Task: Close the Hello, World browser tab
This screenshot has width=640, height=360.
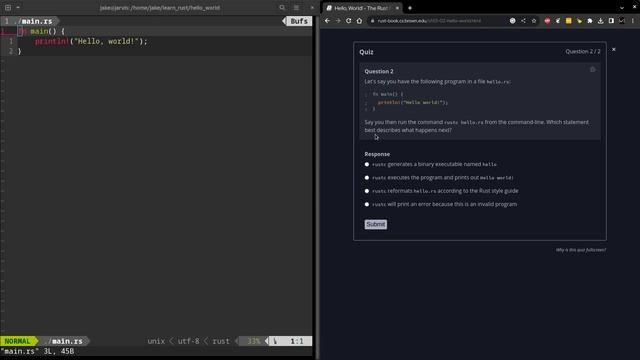Action: (397, 8)
